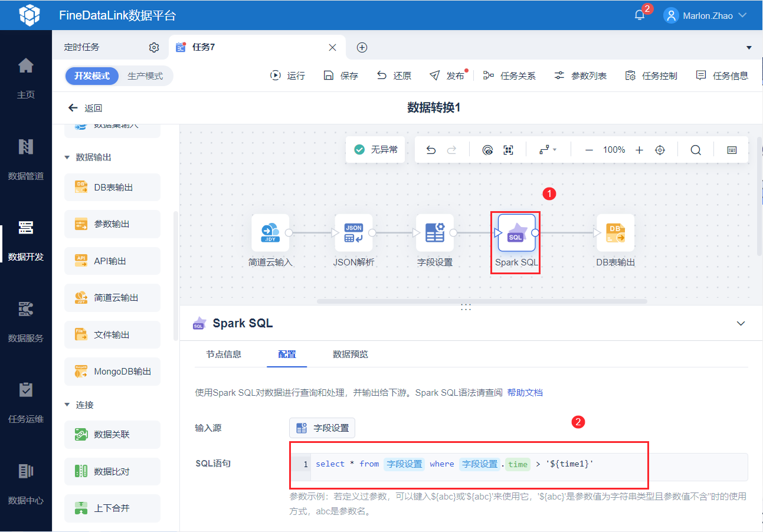Select MongoDB输出 operator
763x532 pixels.
coord(112,372)
